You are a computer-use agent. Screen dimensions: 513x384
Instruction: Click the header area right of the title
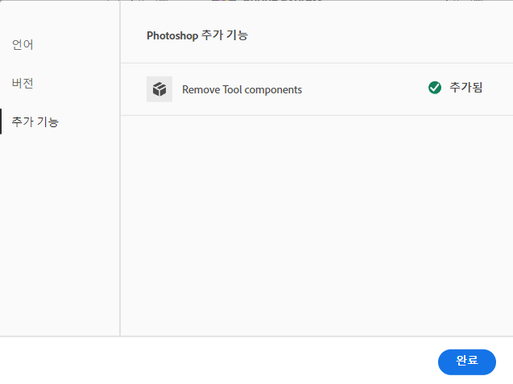[x=380, y=35]
